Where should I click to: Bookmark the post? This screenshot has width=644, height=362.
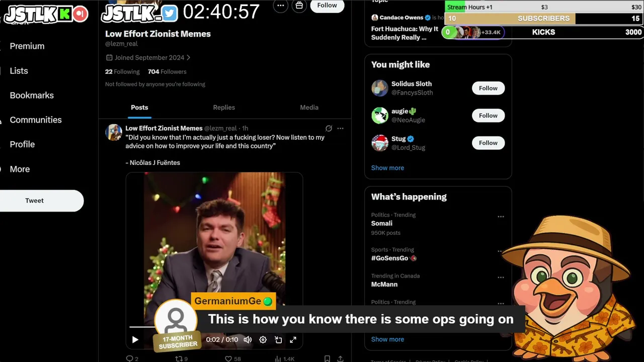(x=327, y=358)
